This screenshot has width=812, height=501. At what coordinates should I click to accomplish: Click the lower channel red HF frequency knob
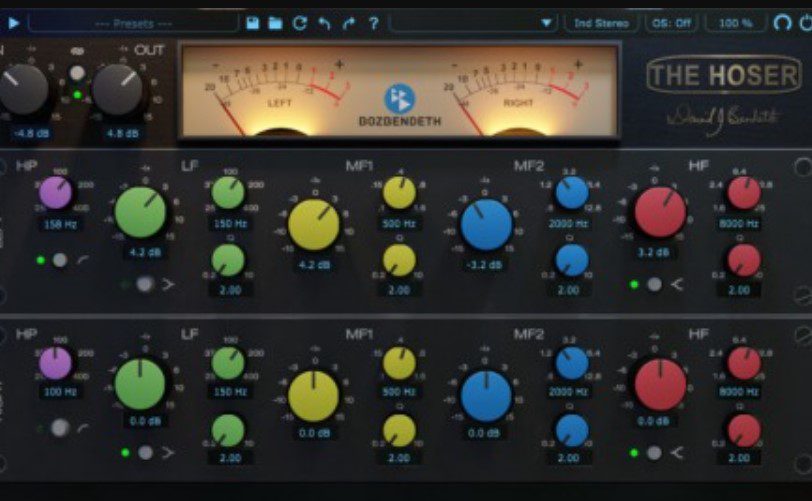[744, 363]
